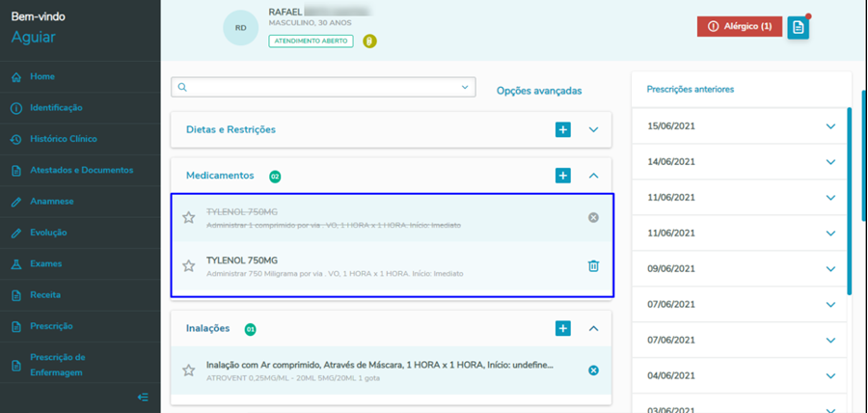Image resolution: width=868 pixels, height=413 pixels.
Task: Click the Home house icon
Action: pos(16,77)
